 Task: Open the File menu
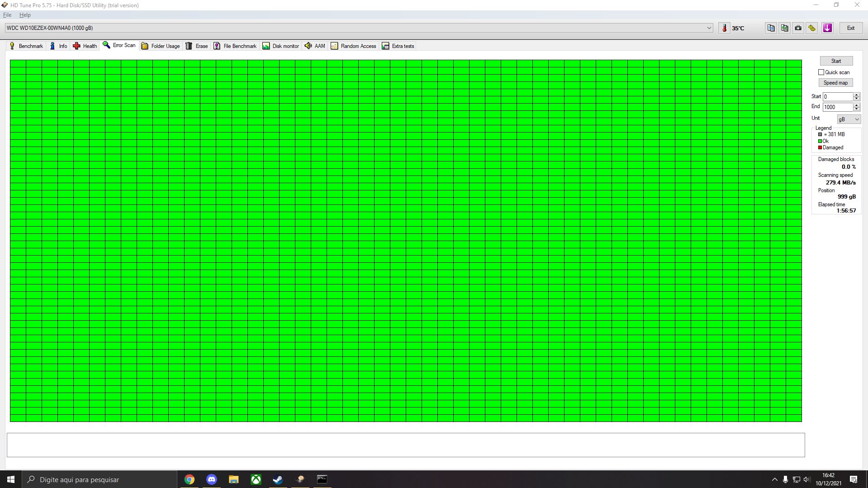coord(7,15)
